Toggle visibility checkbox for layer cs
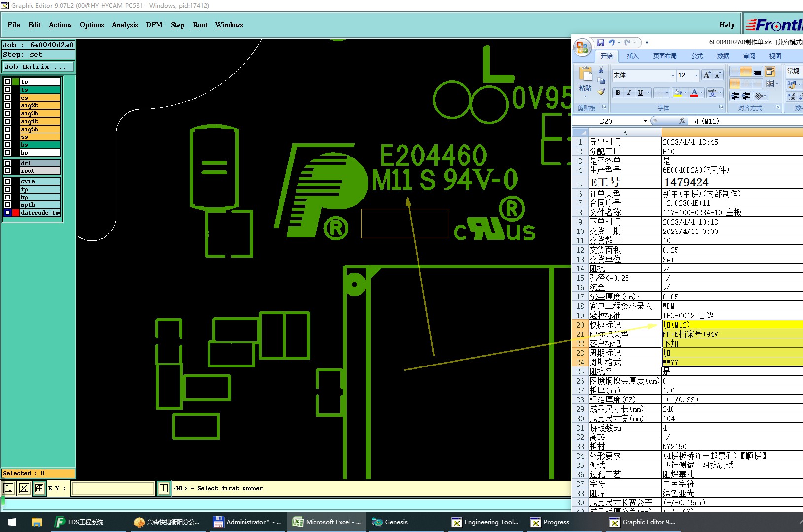This screenshot has width=803, height=532. tap(8, 98)
